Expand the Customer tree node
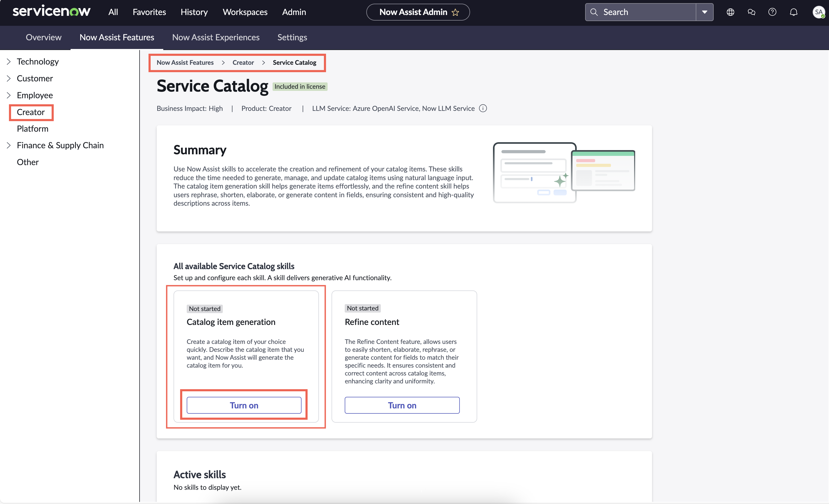The height and width of the screenshot is (504, 829). (x=9, y=78)
